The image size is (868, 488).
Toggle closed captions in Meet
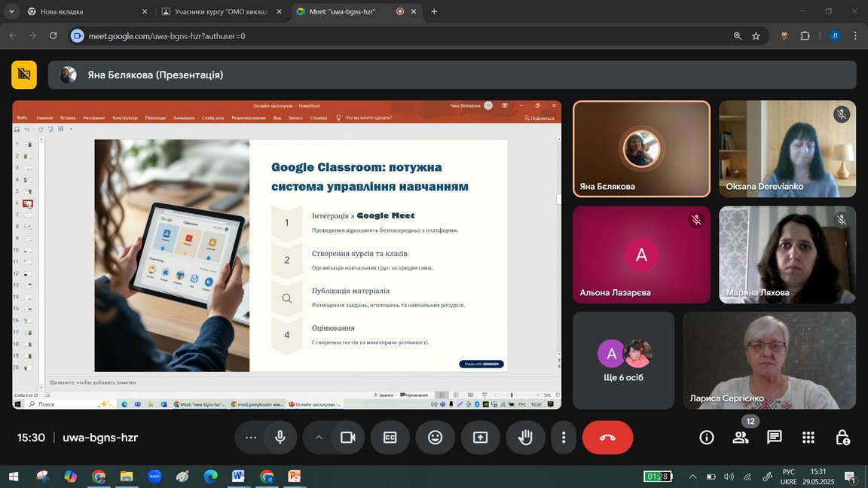tap(390, 437)
